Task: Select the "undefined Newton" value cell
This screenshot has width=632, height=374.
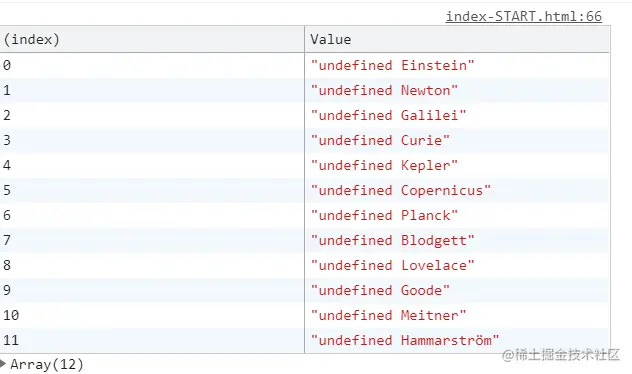Action: (457, 90)
